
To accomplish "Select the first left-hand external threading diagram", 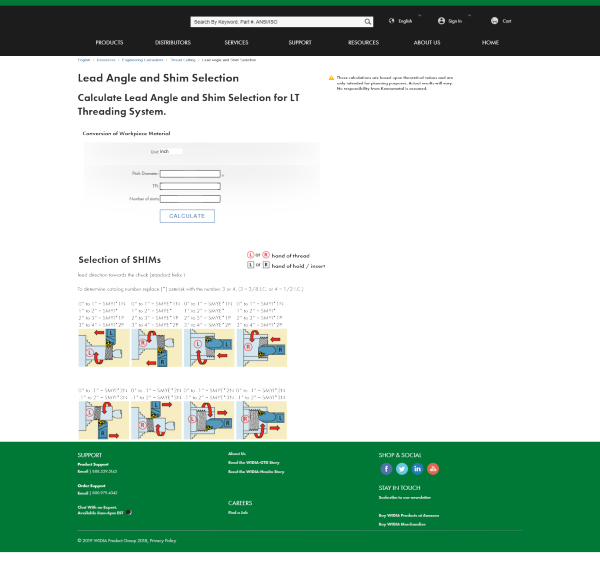I will pyautogui.click(x=104, y=348).
